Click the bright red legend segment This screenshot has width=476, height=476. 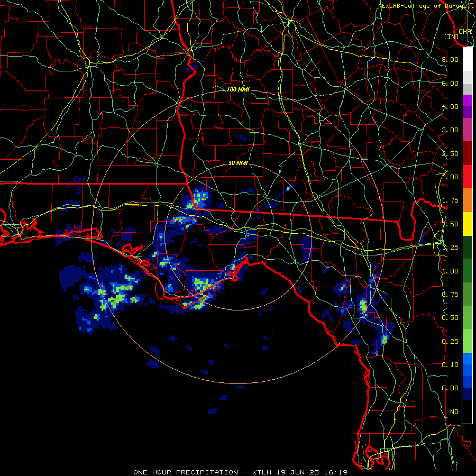(467, 177)
